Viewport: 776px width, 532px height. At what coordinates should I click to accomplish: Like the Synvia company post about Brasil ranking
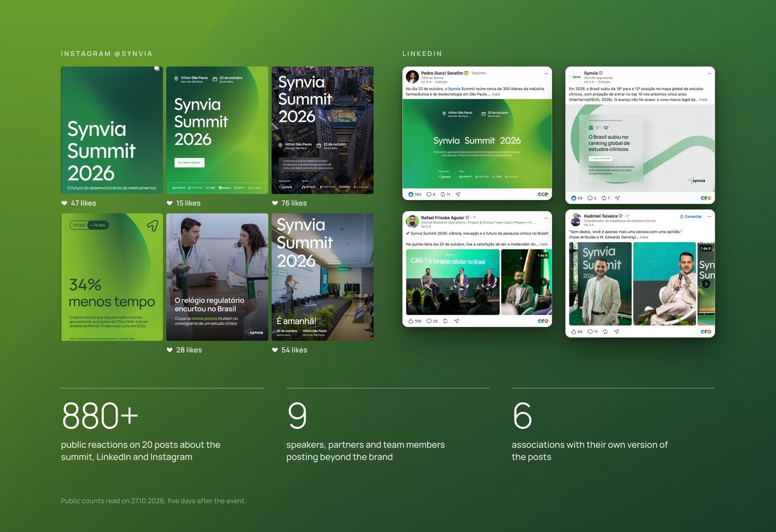click(x=574, y=198)
